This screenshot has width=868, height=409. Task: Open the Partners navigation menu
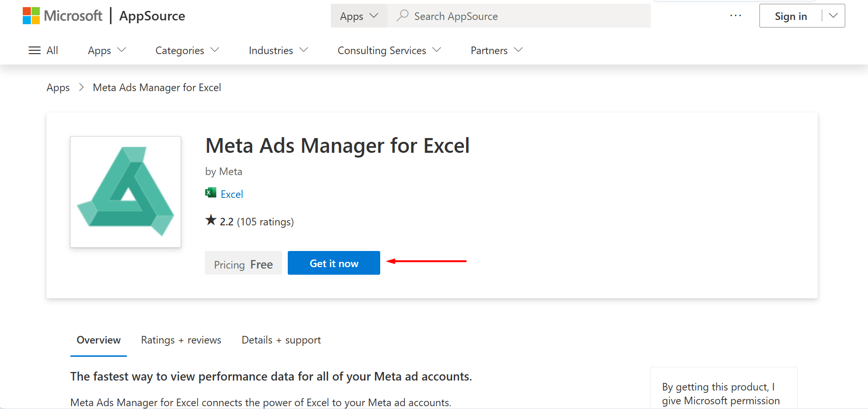(x=496, y=50)
